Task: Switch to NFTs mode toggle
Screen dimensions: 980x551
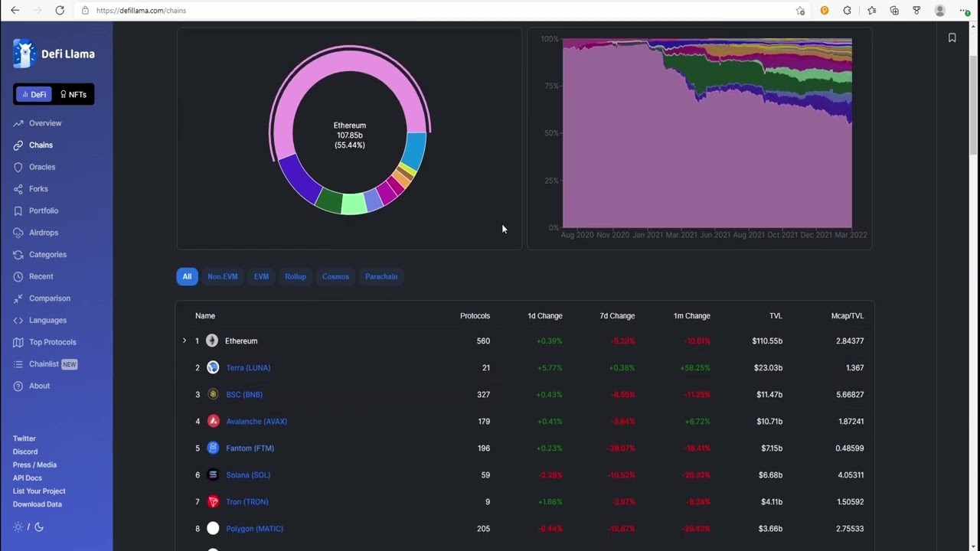Action: tap(73, 94)
